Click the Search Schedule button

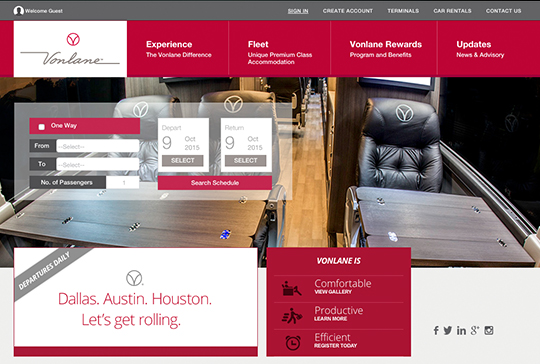[x=215, y=183]
